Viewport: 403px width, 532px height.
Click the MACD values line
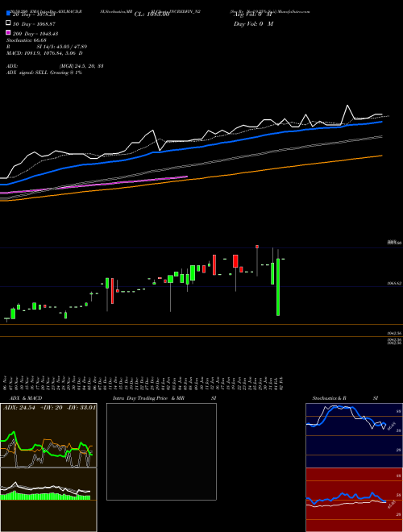pyautogui.click(x=44, y=53)
